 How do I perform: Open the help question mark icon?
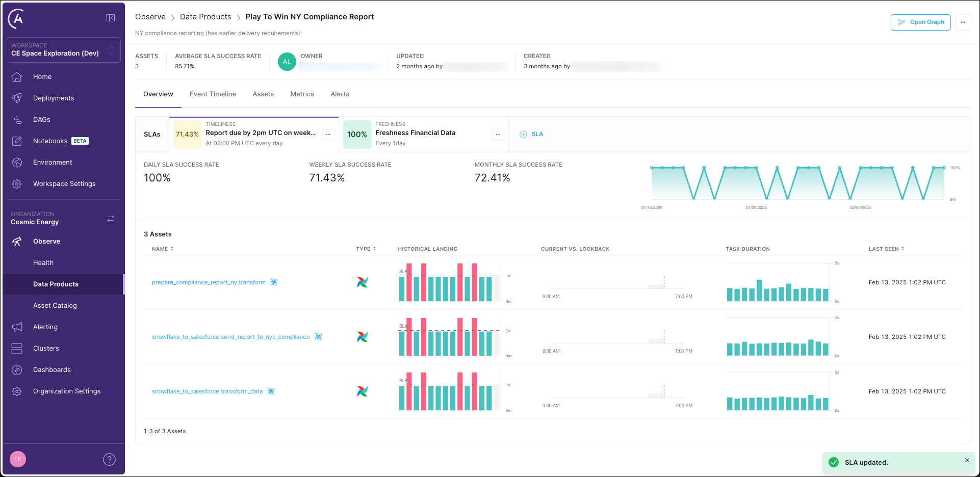click(x=109, y=459)
